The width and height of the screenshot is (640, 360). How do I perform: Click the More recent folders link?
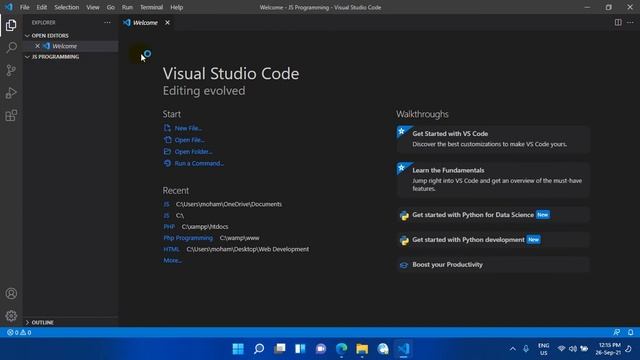(x=172, y=260)
